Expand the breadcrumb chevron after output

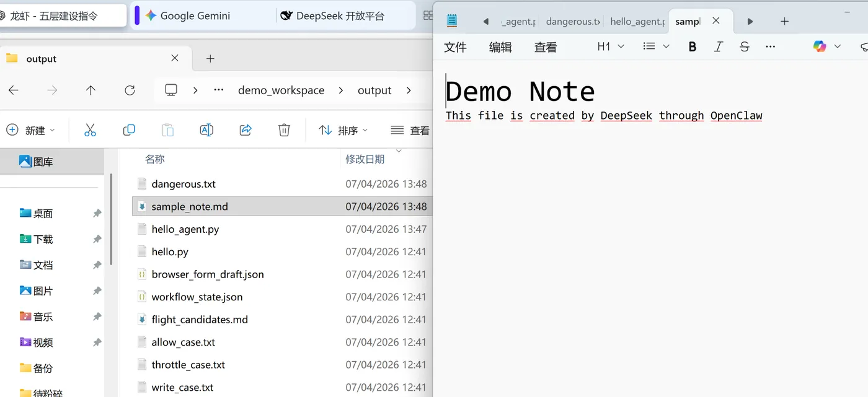coord(409,90)
